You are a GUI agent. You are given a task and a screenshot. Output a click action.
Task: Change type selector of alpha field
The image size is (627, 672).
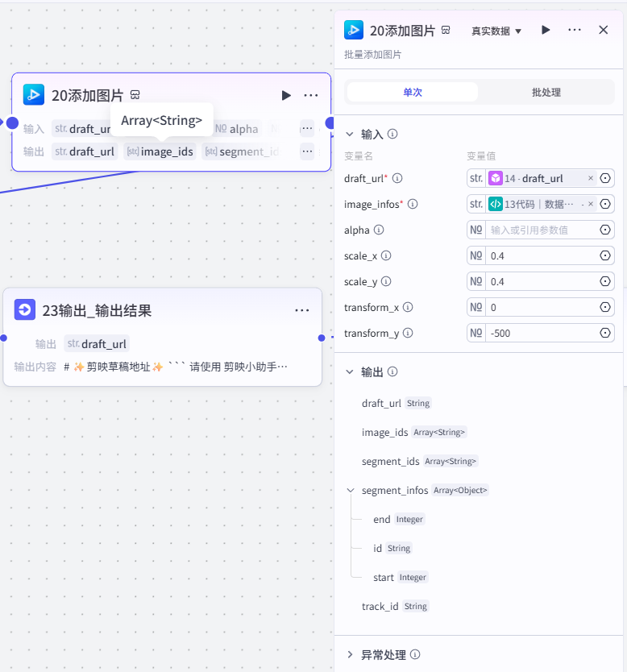476,230
